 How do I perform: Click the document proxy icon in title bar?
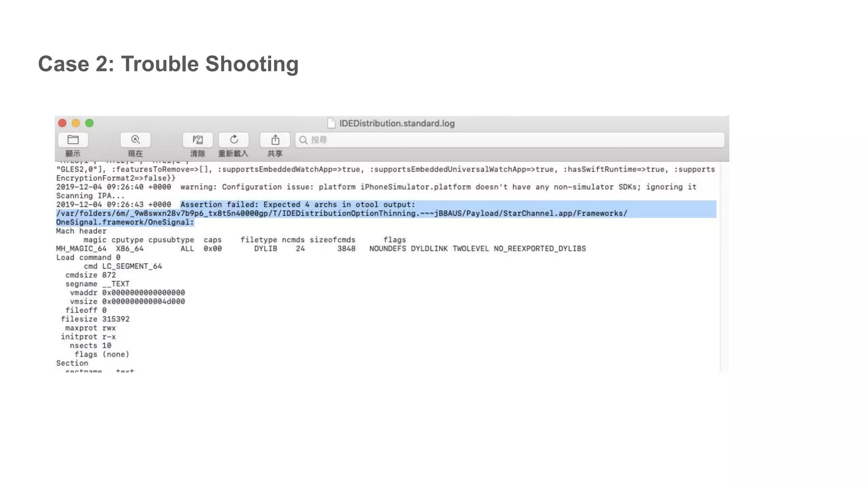(x=331, y=123)
